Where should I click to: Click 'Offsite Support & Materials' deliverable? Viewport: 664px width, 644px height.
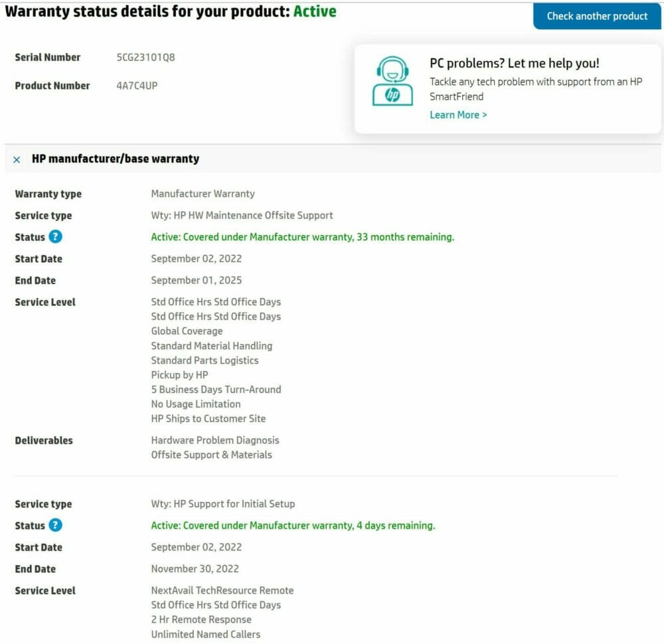tap(211, 454)
